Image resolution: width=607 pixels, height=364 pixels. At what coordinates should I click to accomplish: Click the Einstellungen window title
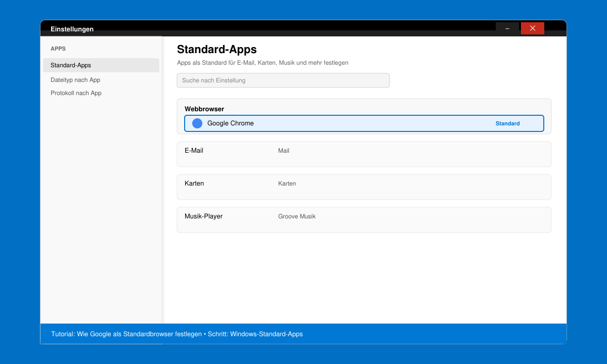[72, 29]
